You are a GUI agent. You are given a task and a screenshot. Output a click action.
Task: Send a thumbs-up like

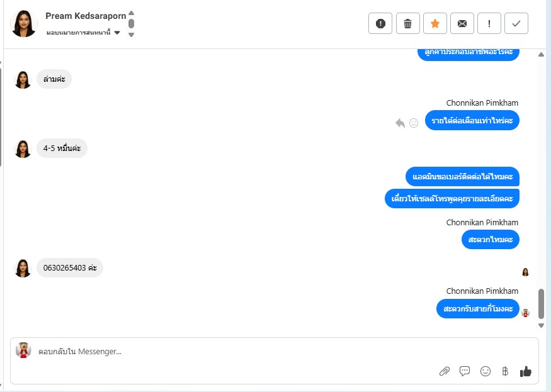pos(526,371)
